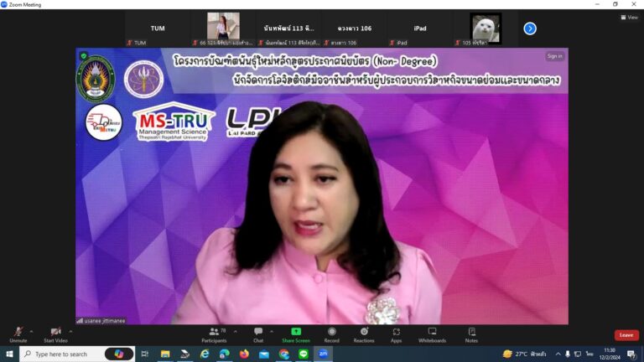Select the white cat participant tile
644x362 pixels.
coord(486,28)
